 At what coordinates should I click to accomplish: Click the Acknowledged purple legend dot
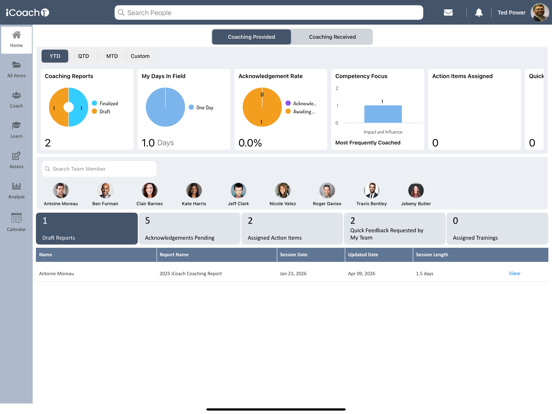pos(288,103)
